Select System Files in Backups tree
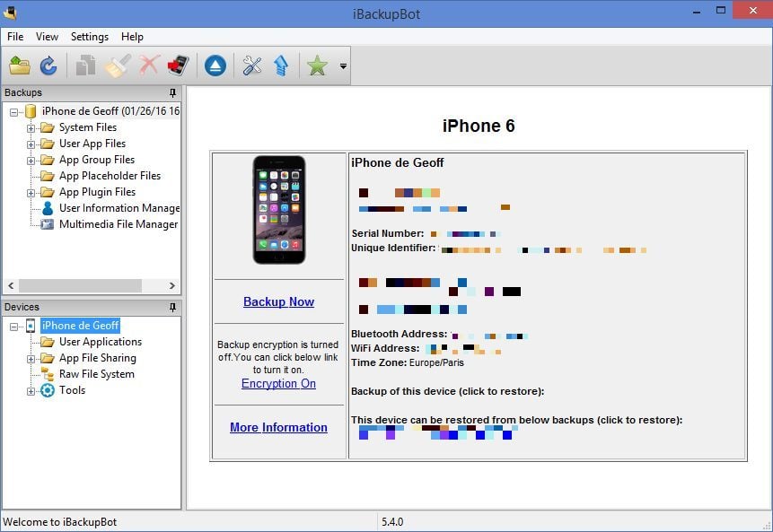This screenshot has height=532, width=773. coord(88,127)
